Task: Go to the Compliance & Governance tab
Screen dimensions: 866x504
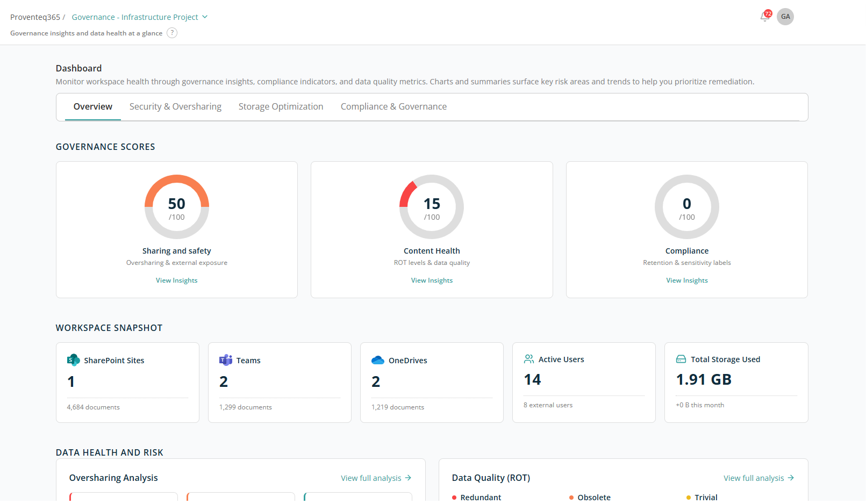Action: (x=393, y=106)
